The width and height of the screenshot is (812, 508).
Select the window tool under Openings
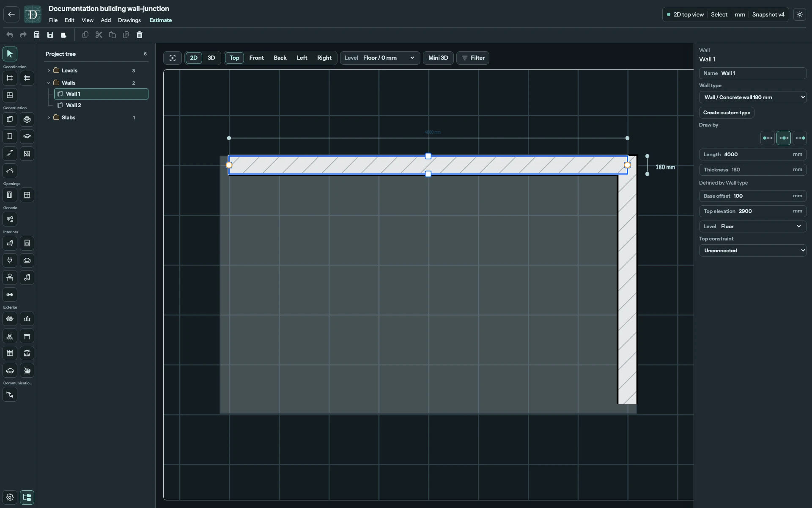(x=27, y=195)
